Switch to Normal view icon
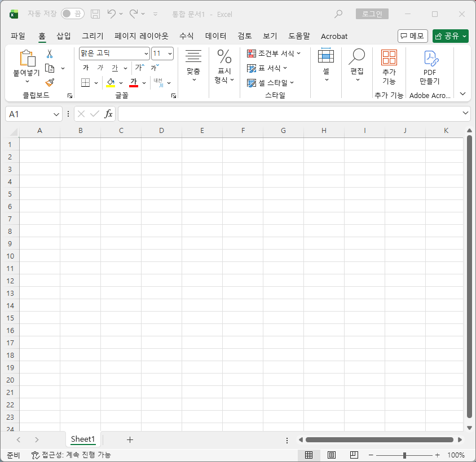The width and height of the screenshot is (476, 462). (x=308, y=455)
